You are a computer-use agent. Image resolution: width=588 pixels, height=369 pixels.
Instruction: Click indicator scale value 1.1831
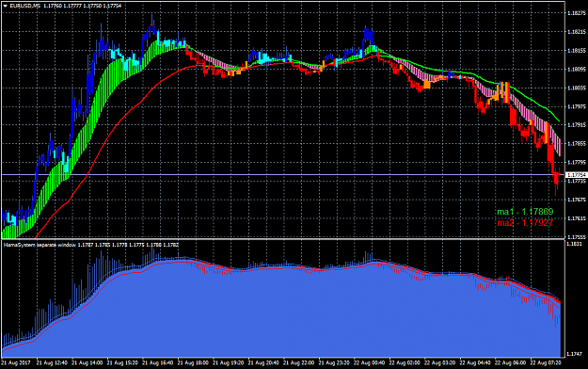(575, 244)
